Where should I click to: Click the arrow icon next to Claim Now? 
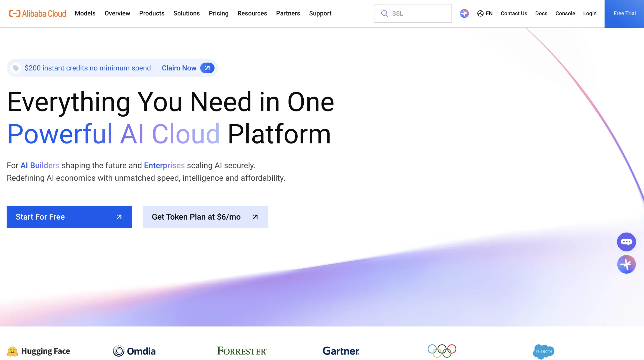pos(207,68)
